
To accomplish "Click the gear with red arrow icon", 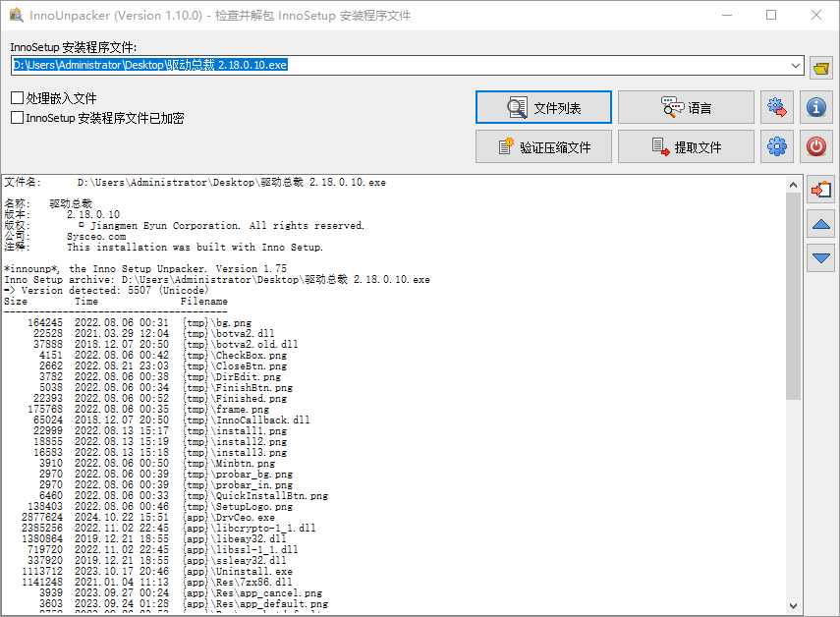I will 777,107.
